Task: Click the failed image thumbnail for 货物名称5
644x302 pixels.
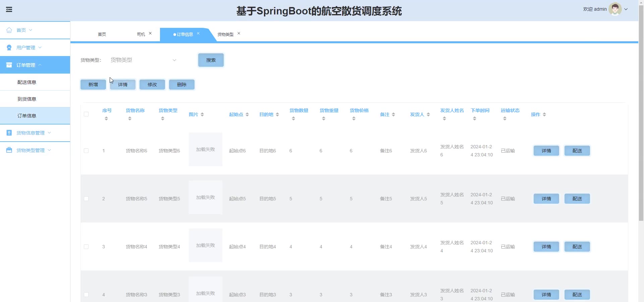Action: [x=206, y=197]
